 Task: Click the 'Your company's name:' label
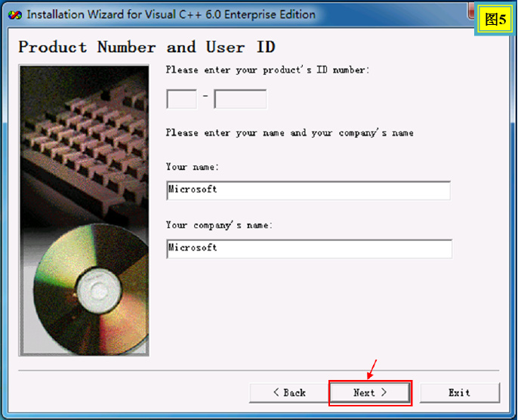(219, 225)
